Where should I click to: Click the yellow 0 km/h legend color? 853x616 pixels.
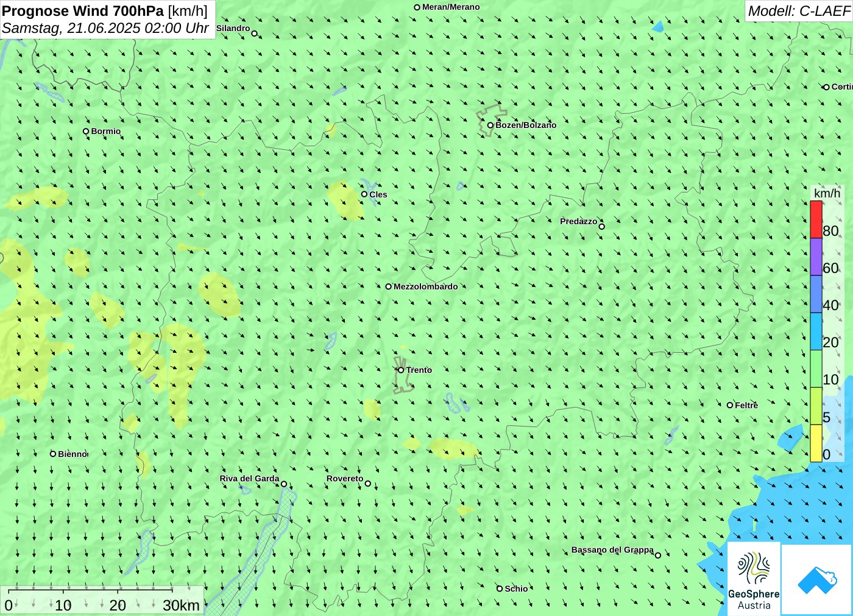[816, 443]
